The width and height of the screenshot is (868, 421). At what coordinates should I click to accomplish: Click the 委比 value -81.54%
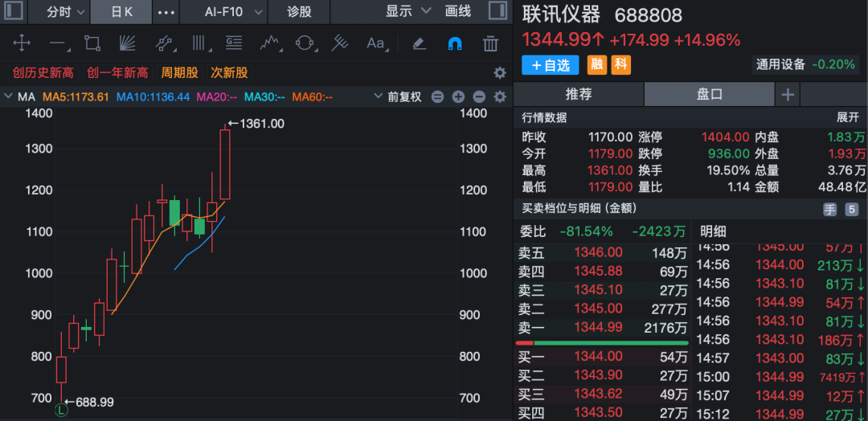[587, 231]
